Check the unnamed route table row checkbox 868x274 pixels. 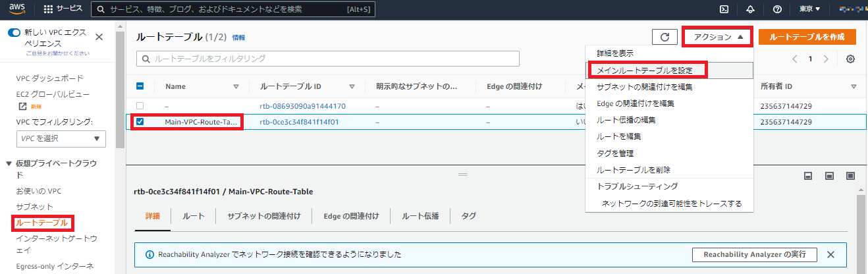point(140,105)
